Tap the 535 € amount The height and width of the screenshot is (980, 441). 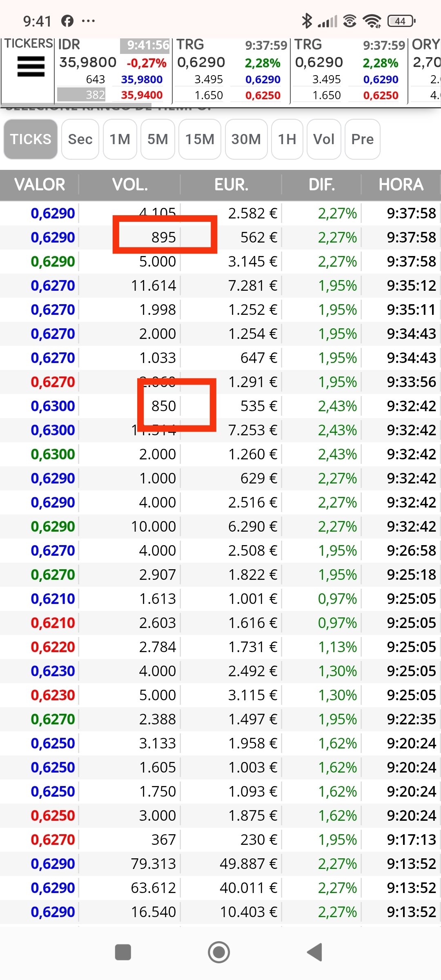pos(259,406)
